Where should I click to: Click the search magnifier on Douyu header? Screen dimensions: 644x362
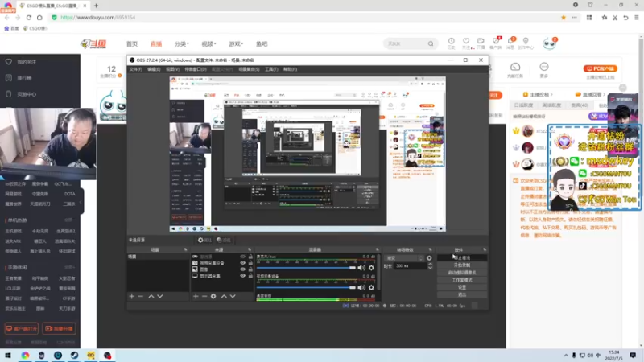[431, 43]
